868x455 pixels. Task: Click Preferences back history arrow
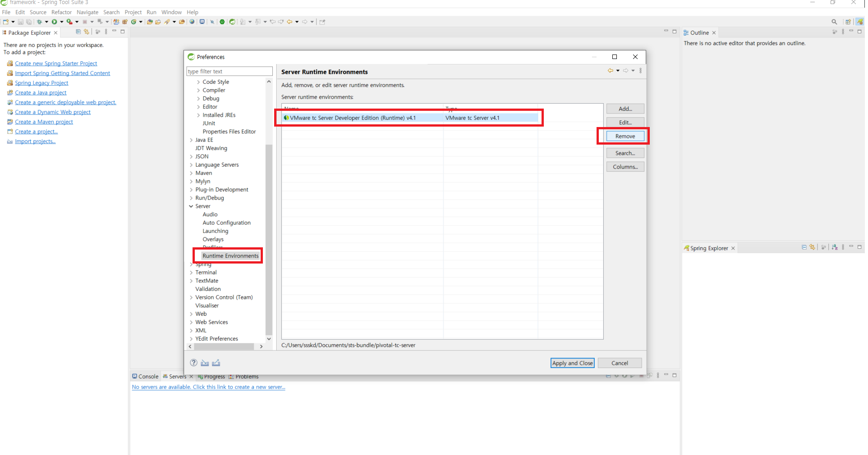610,71
